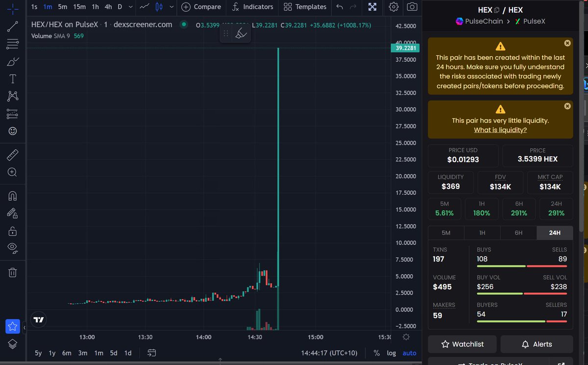This screenshot has height=365, width=588.
Task: Select the crosshair cursor tool
Action: tap(13, 8)
